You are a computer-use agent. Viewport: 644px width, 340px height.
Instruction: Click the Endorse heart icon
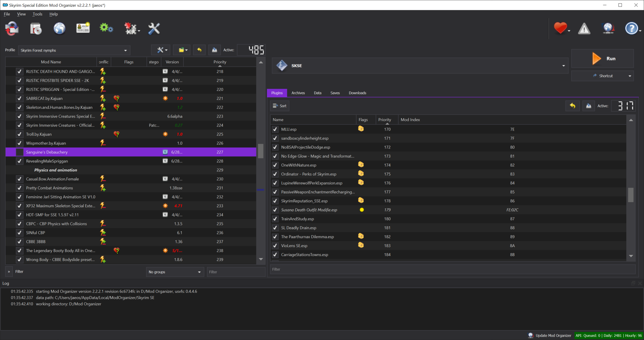(560, 28)
